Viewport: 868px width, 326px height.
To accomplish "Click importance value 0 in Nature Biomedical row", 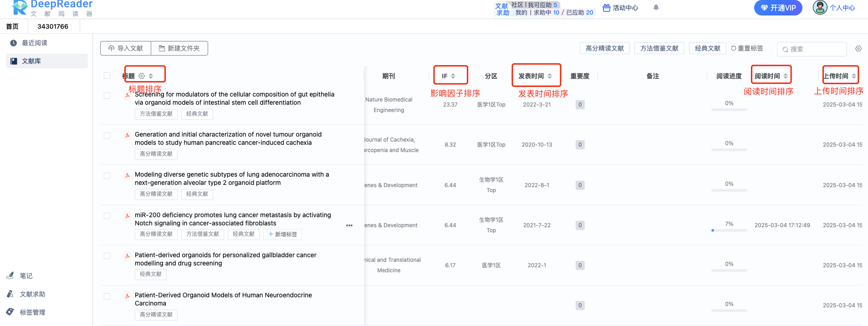I will (x=580, y=105).
